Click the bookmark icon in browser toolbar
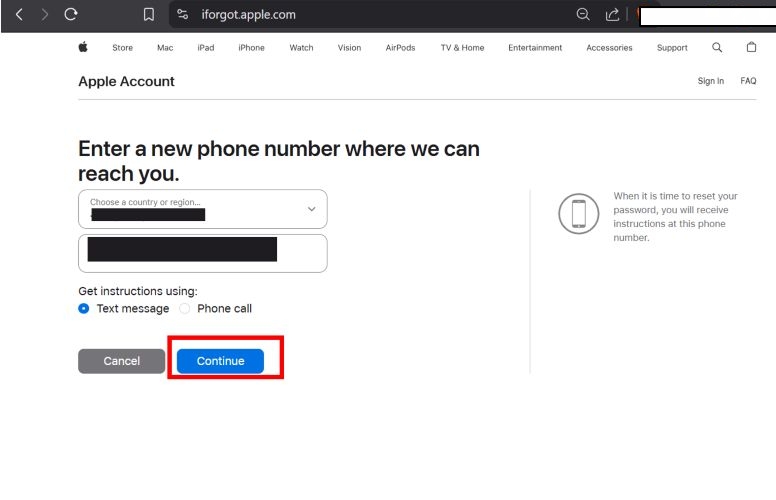Viewport: 776px width, 500px height. coord(148,14)
